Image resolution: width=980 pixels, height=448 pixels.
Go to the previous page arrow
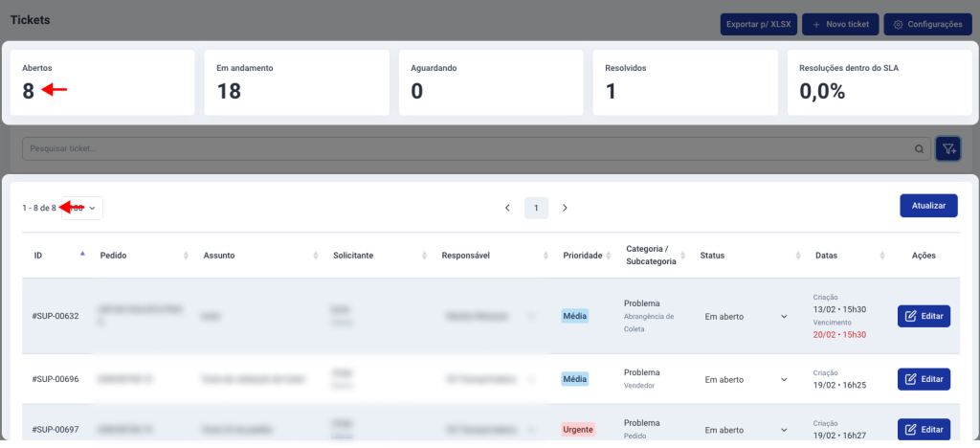pyautogui.click(x=507, y=208)
